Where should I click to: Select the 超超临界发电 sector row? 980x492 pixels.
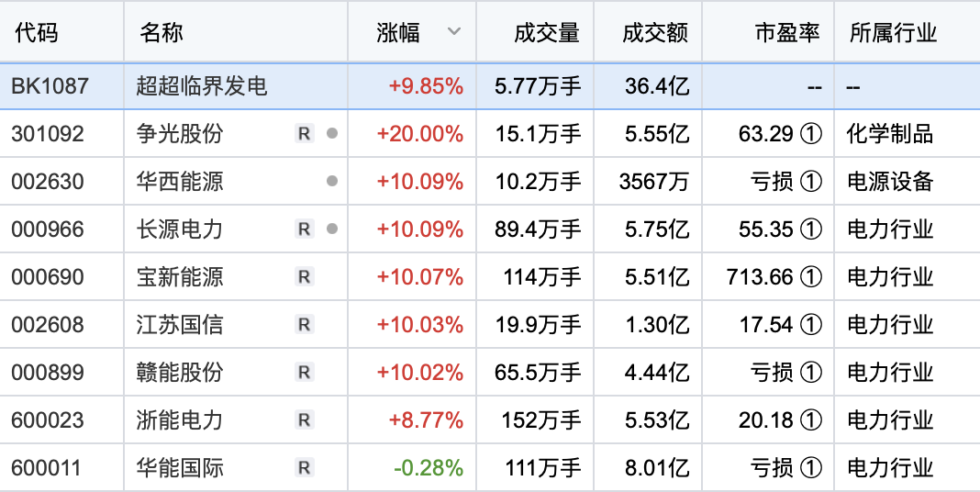(x=202, y=86)
